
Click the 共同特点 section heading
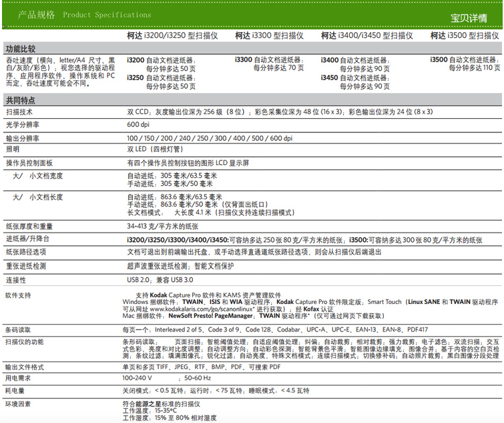(x=21, y=100)
